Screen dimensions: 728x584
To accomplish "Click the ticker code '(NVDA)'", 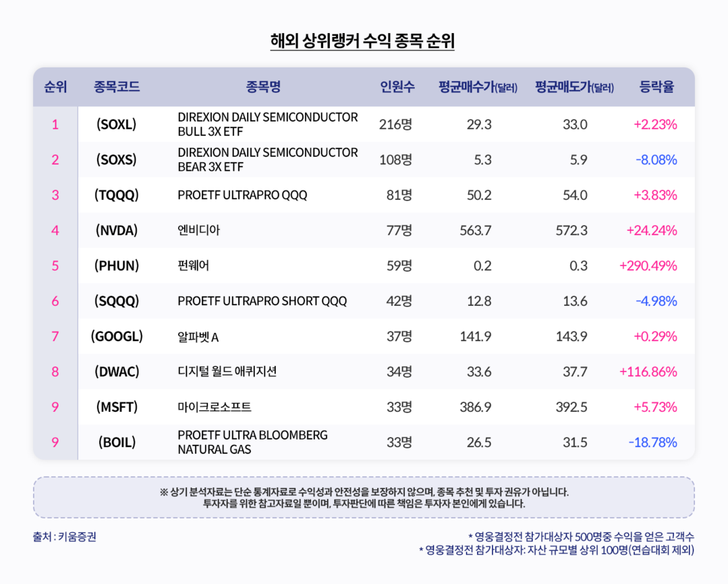I will pyautogui.click(x=117, y=230).
